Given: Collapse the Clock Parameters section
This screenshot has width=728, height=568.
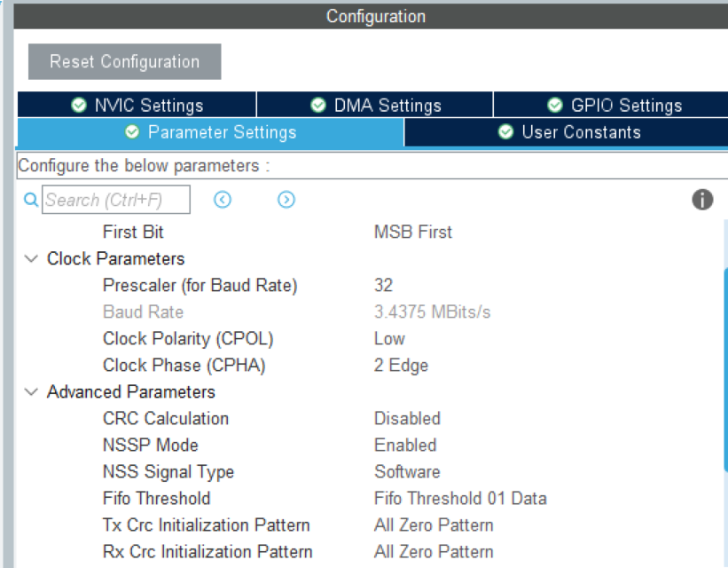Looking at the screenshot, I should 32,259.
